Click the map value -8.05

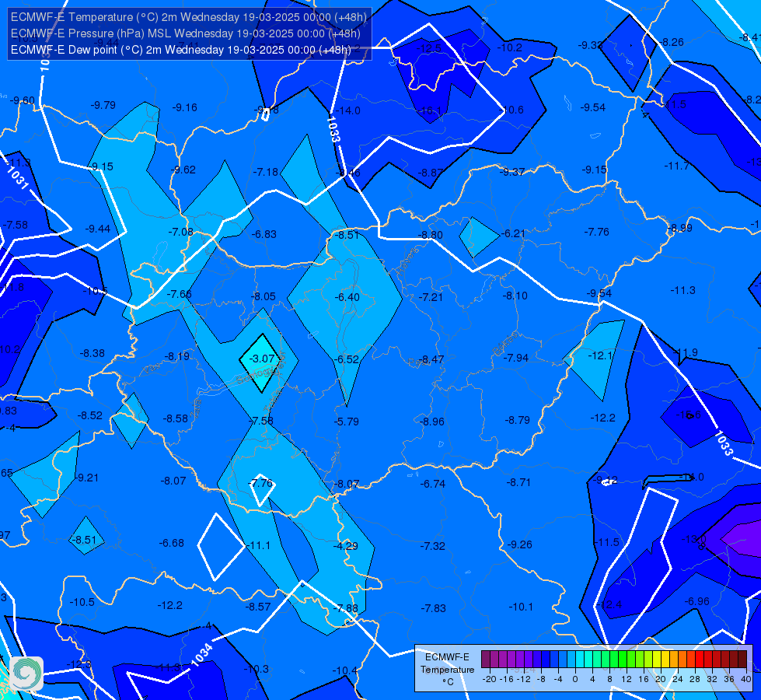coord(263,296)
